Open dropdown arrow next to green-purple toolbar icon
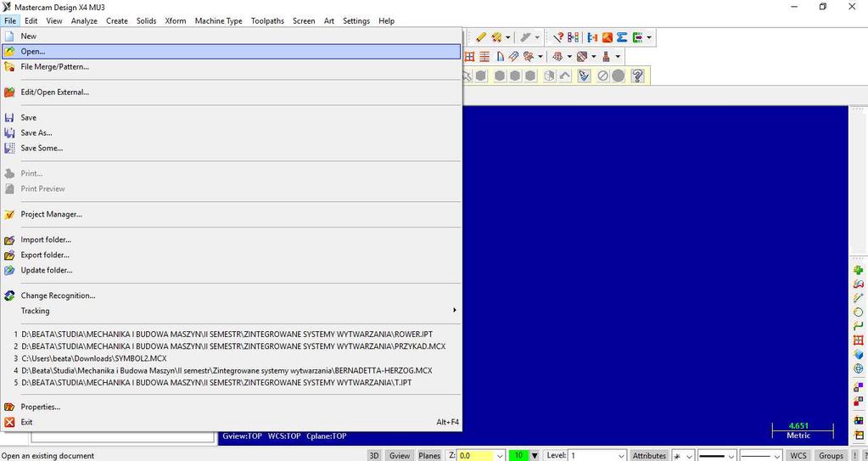Image resolution: width=868 pixels, height=461 pixels. tap(649, 37)
